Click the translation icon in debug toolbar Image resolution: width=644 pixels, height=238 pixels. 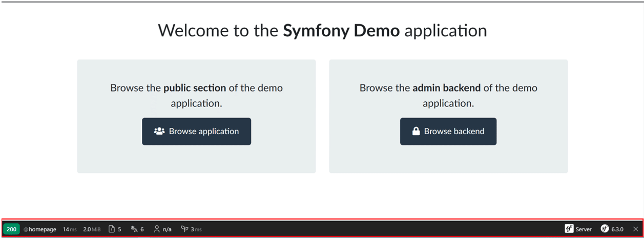tap(134, 229)
